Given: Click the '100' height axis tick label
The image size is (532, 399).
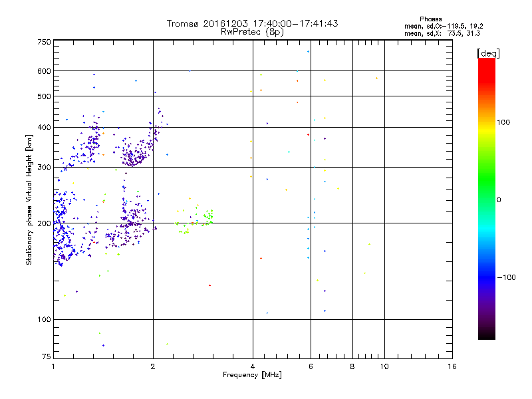Looking at the screenshot, I should coord(44,320).
